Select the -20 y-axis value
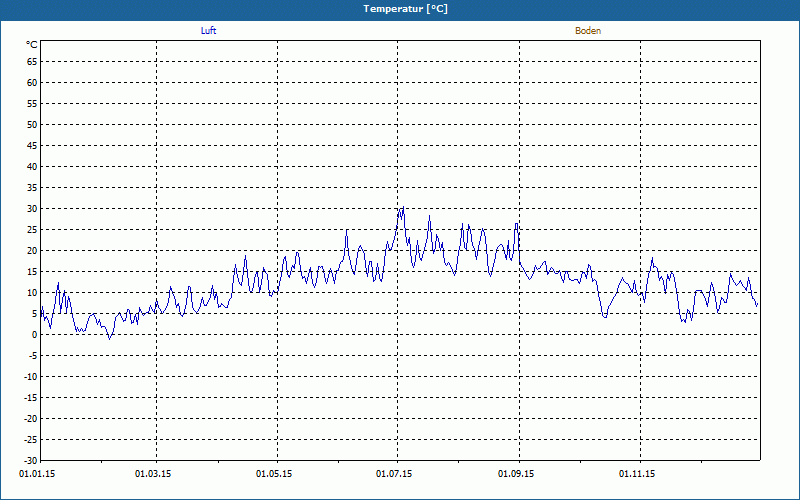Image resolution: width=800 pixels, height=500 pixels. click(30, 419)
